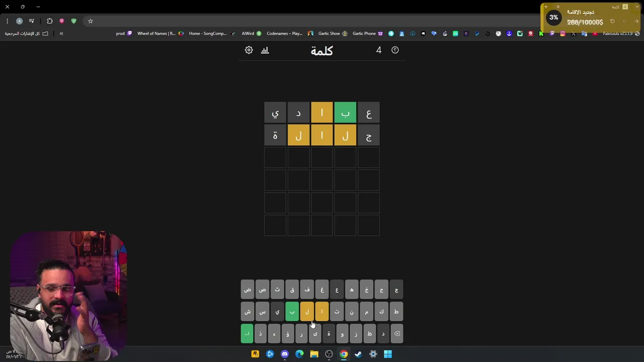Tap the green ب key on the keyboard
The height and width of the screenshot is (362, 644).
coord(292,312)
